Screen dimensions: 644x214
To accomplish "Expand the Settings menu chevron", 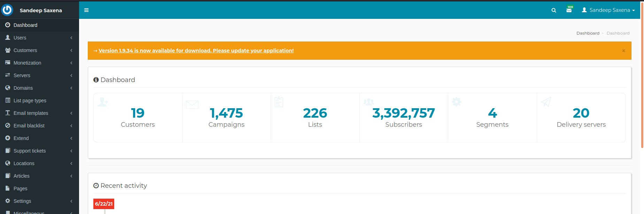I will (x=71, y=201).
